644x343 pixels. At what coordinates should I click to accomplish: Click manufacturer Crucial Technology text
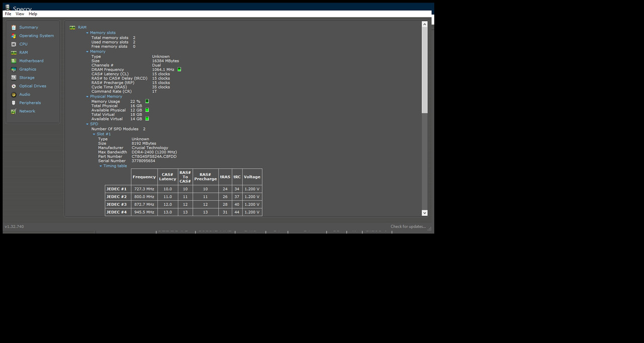click(x=150, y=148)
